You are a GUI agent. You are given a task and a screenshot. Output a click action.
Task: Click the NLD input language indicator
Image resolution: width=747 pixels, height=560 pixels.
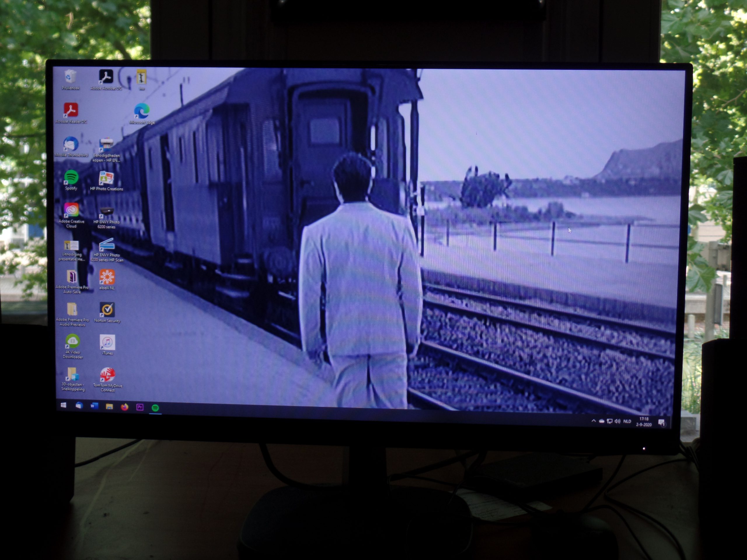[627, 421]
